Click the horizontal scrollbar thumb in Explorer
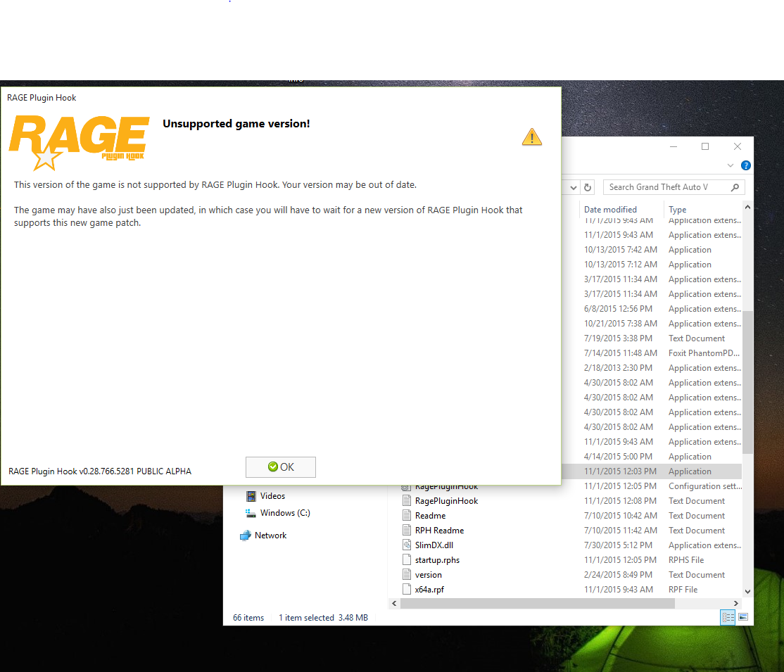The image size is (784, 672). [538, 604]
